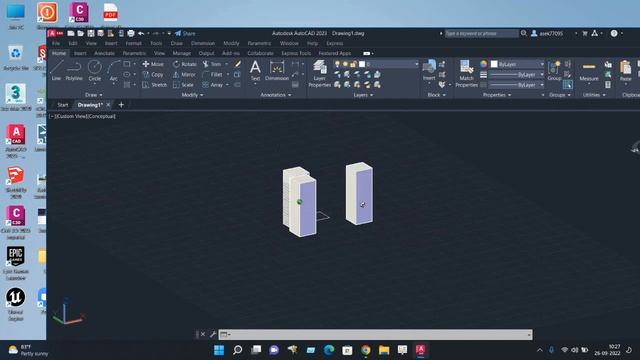Go to the Start file tab
This screenshot has width=640, height=360.
click(x=62, y=105)
